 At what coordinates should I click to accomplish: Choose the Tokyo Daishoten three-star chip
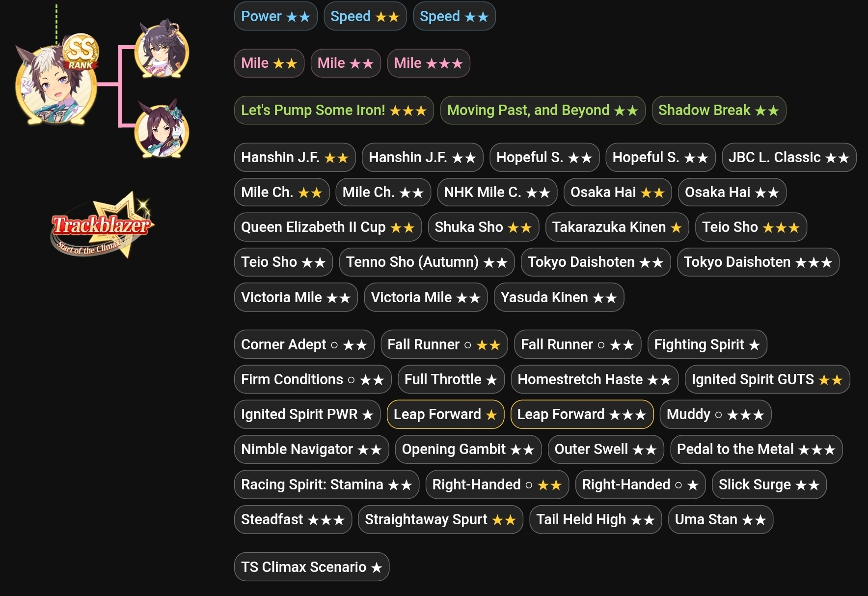(x=759, y=262)
